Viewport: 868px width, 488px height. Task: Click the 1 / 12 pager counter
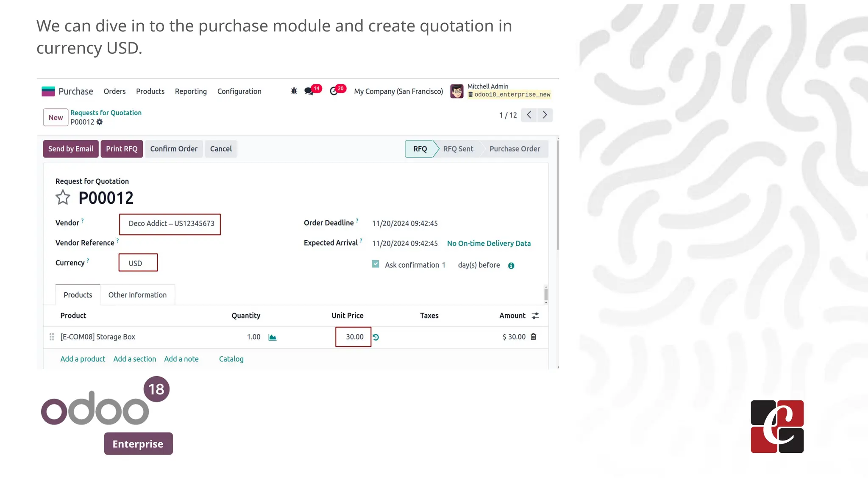click(508, 115)
